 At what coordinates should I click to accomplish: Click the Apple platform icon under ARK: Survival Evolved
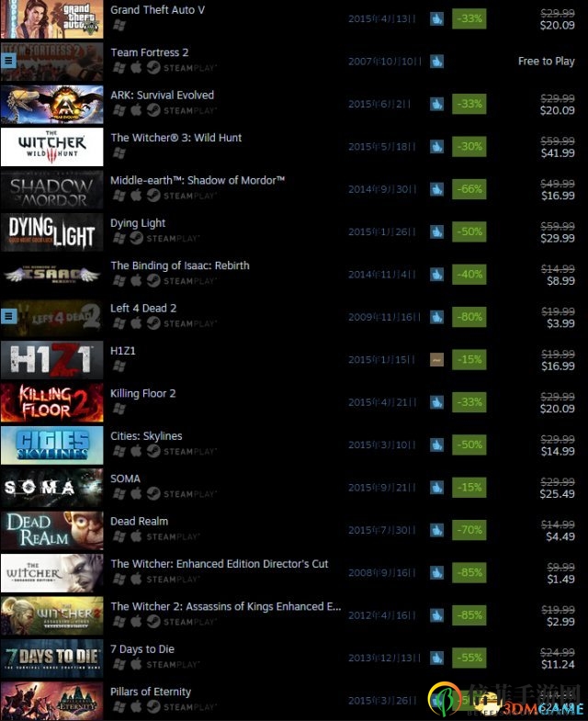click(136, 110)
